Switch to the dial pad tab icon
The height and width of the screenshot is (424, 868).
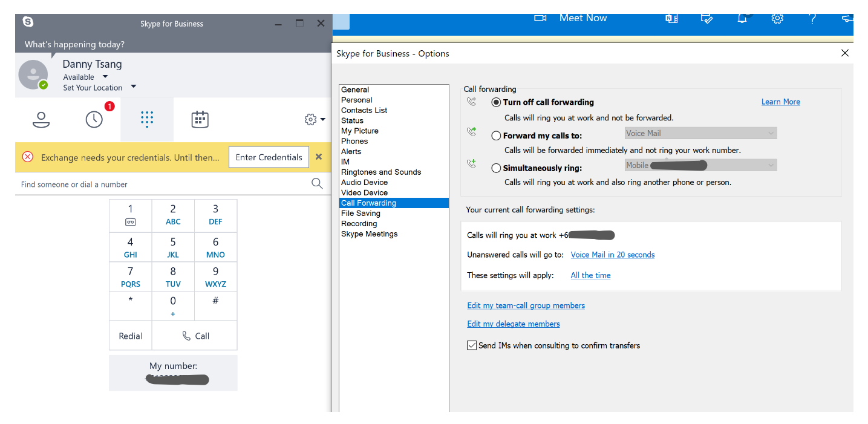point(147,119)
